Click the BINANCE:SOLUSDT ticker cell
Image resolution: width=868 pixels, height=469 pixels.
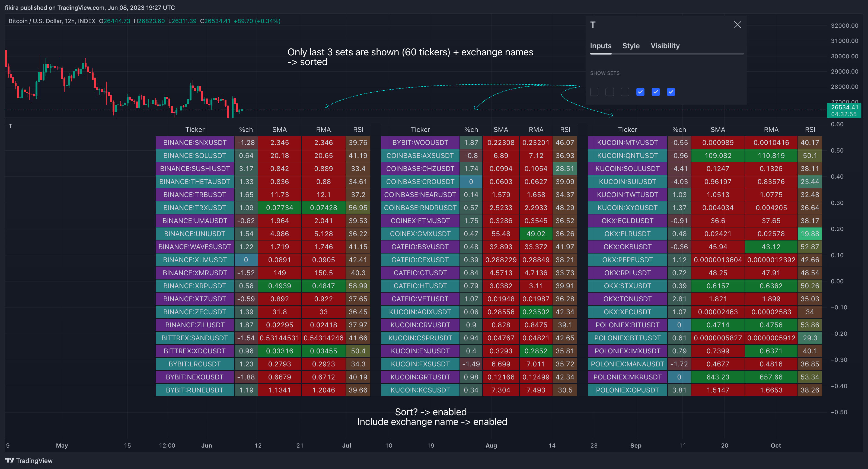195,156
